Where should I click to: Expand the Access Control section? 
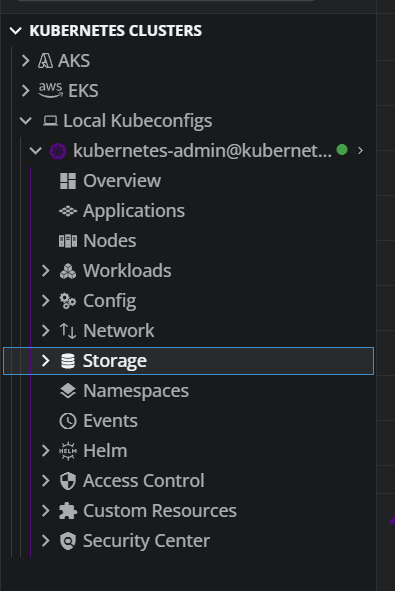point(46,481)
